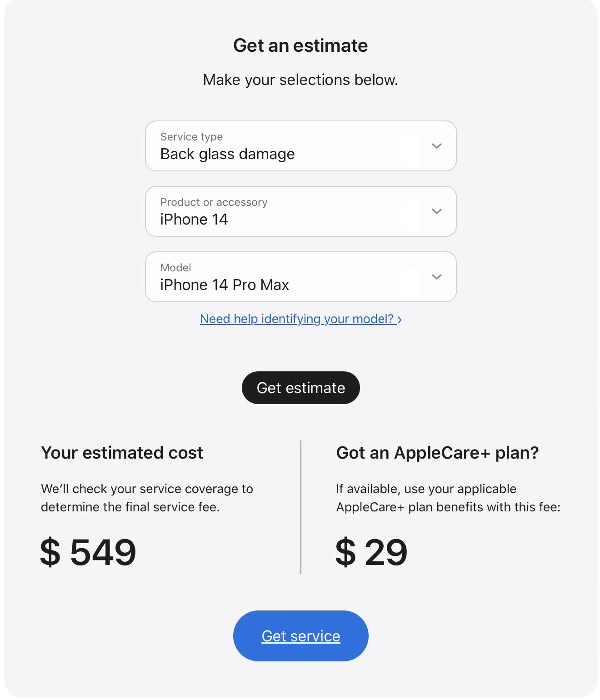
Task: Click the iPhone 14 Pro Max value
Action: pos(225,285)
